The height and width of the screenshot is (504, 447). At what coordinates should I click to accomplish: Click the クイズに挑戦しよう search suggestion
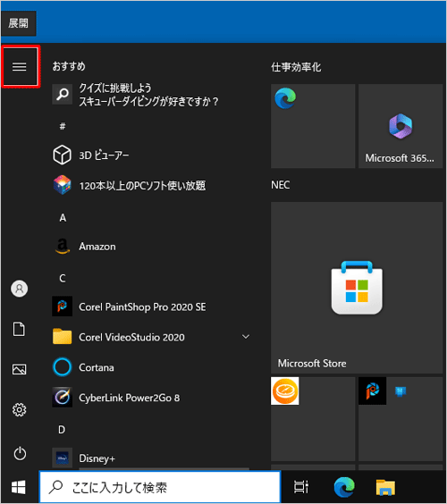[151, 95]
